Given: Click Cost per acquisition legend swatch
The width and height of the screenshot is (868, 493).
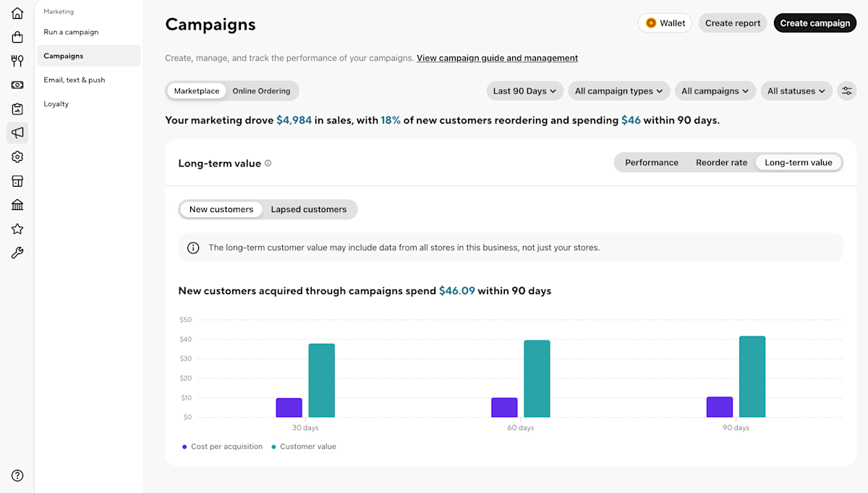Looking at the screenshot, I should 184,447.
